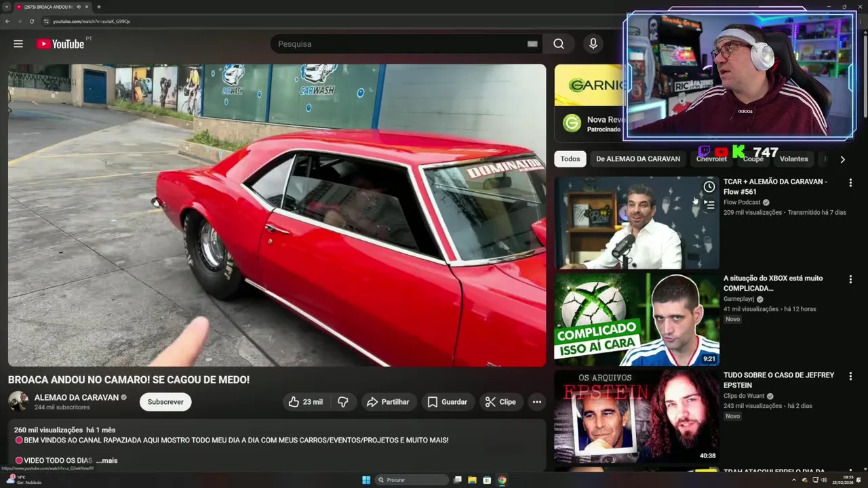The width and height of the screenshot is (868, 488).
Task: Visit Flow Podcast channel link
Action: pos(742,203)
